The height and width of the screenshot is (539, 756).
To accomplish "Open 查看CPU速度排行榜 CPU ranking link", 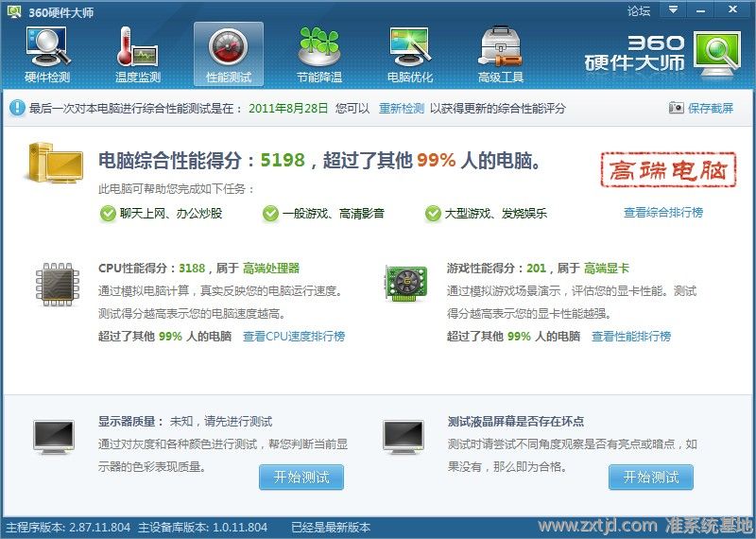I will 294,337.
